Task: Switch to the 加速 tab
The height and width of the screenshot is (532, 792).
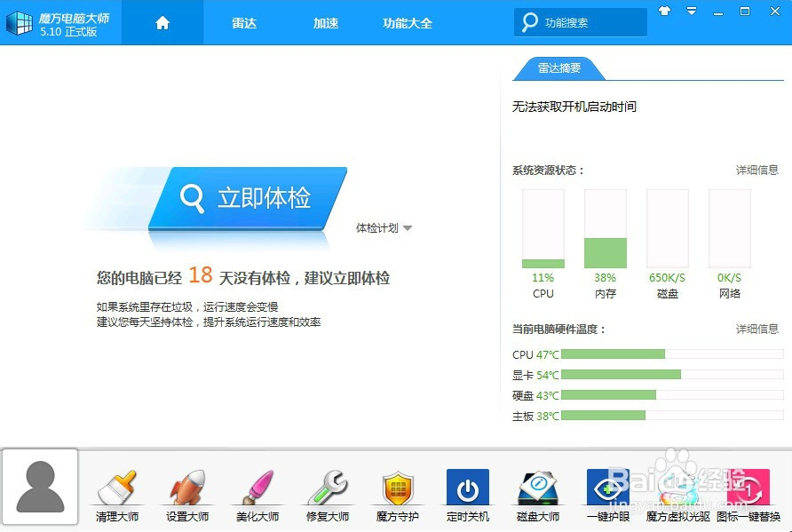Action: (x=326, y=24)
